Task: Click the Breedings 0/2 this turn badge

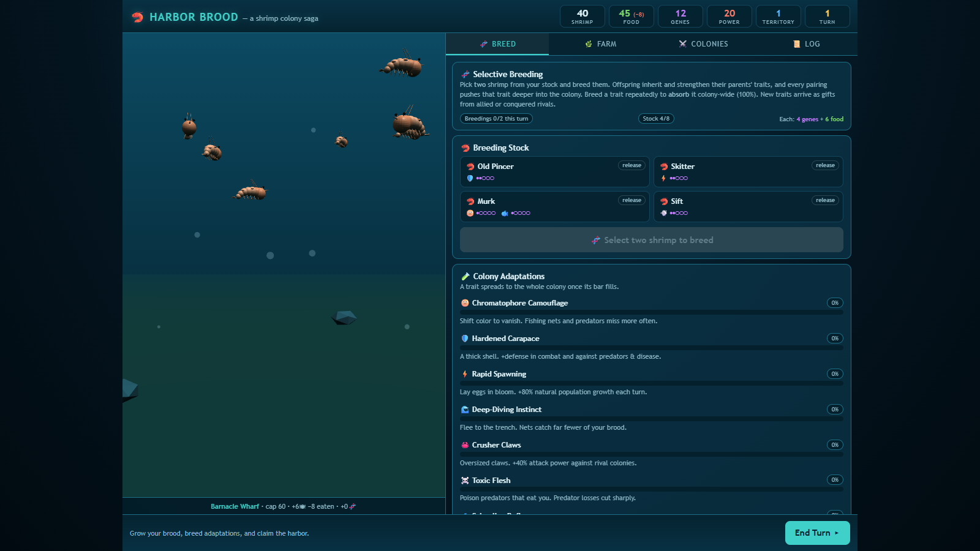Action: point(496,119)
